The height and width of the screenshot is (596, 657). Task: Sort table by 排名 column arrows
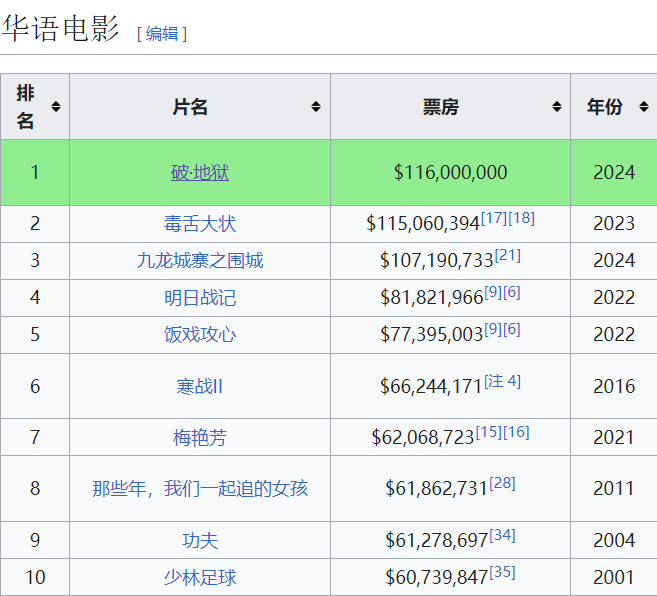(x=56, y=106)
